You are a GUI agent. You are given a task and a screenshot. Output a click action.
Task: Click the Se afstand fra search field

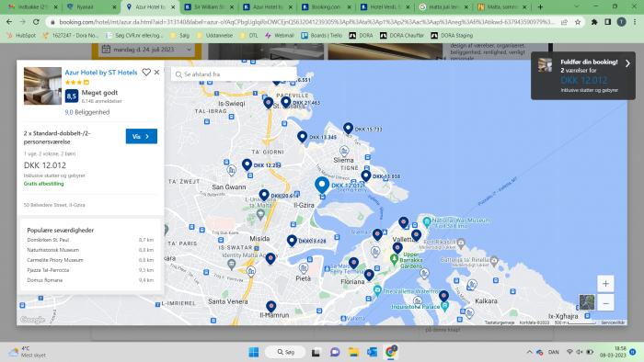(234, 74)
